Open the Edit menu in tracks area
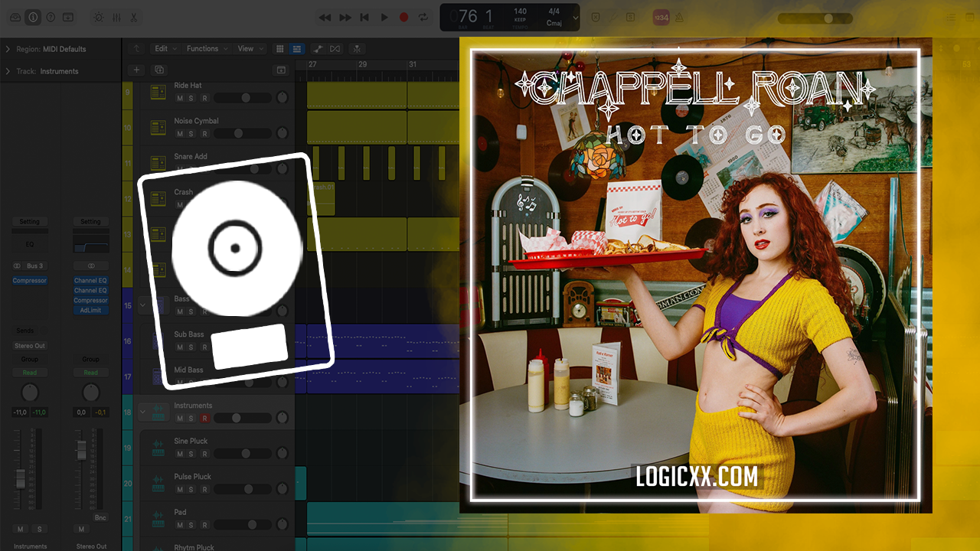The width and height of the screenshot is (980, 551). point(165,48)
